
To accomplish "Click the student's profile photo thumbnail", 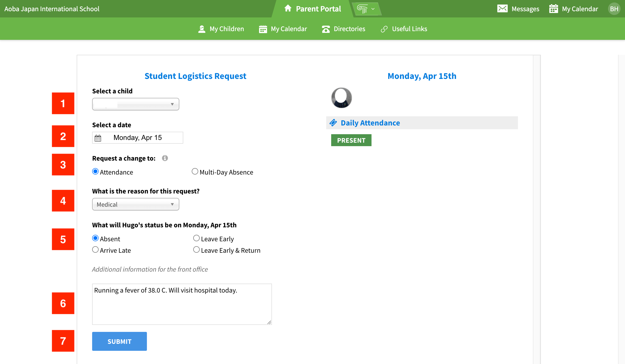I will pyautogui.click(x=341, y=98).
